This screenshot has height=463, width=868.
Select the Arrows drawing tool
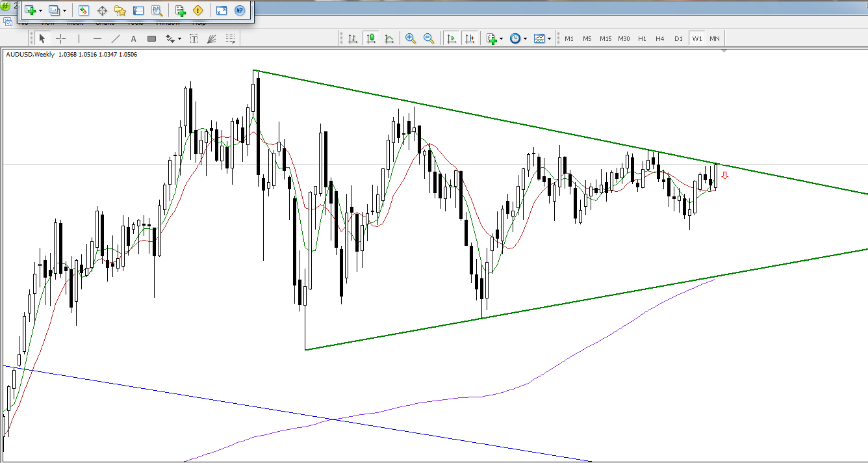170,39
